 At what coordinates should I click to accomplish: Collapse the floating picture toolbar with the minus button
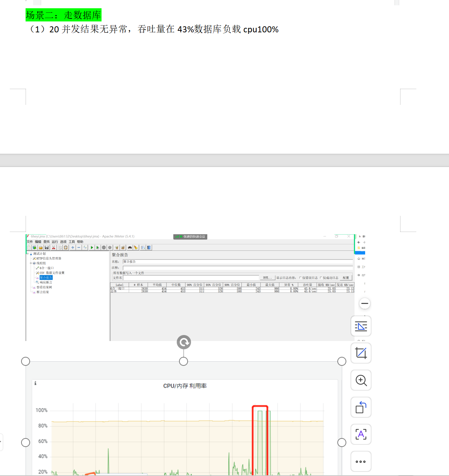(364, 303)
